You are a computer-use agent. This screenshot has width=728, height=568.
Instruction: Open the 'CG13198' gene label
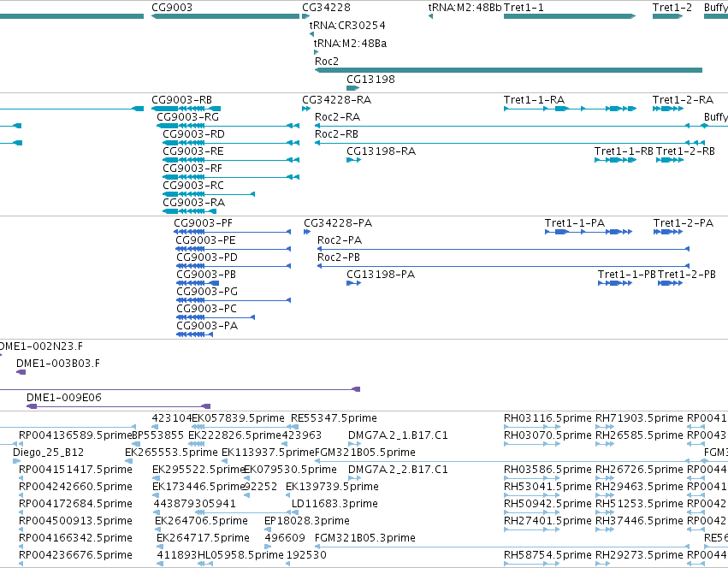click(x=370, y=79)
